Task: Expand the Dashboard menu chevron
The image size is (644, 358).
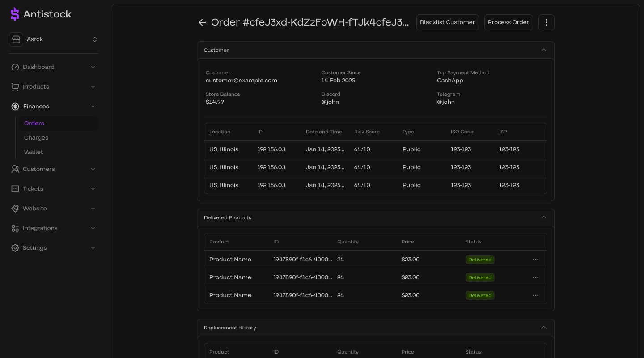Action: [93, 67]
